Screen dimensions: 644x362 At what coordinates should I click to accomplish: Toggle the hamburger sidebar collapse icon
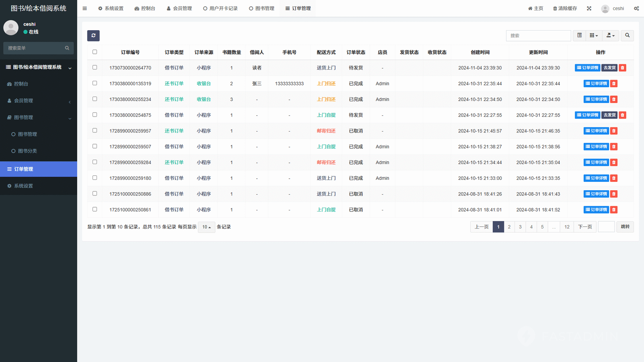pyautogui.click(x=84, y=8)
